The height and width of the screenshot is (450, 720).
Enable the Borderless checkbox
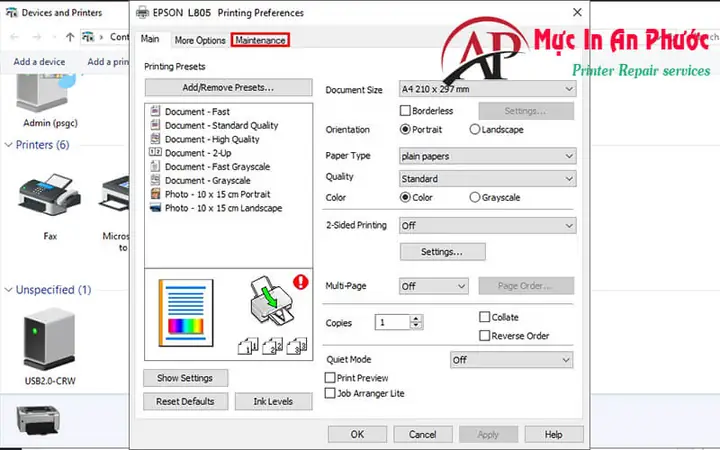(405, 111)
